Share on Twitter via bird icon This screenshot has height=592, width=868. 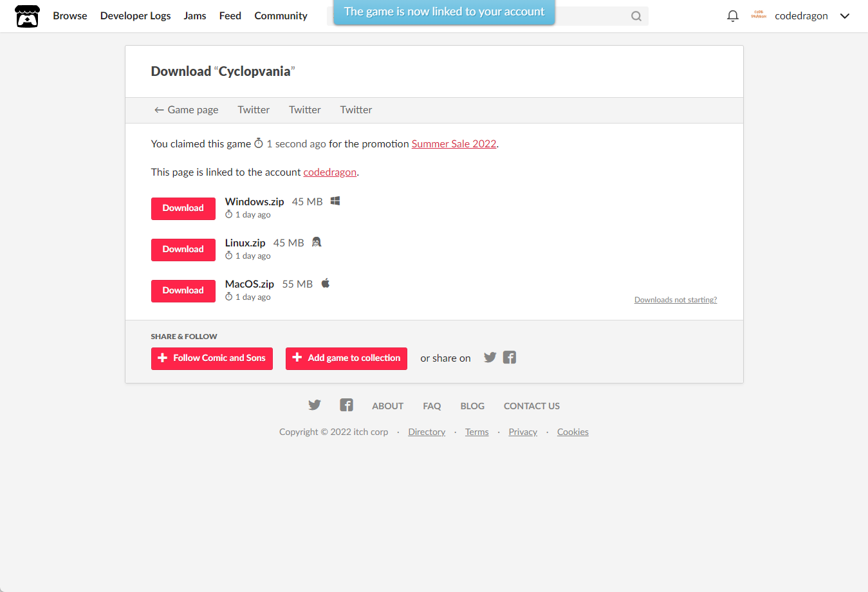(x=490, y=357)
